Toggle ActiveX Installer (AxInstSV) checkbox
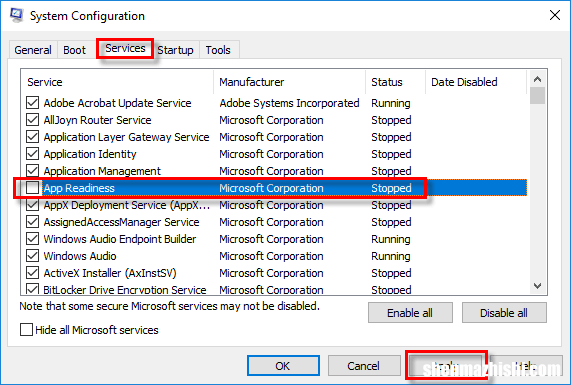 [x=32, y=273]
